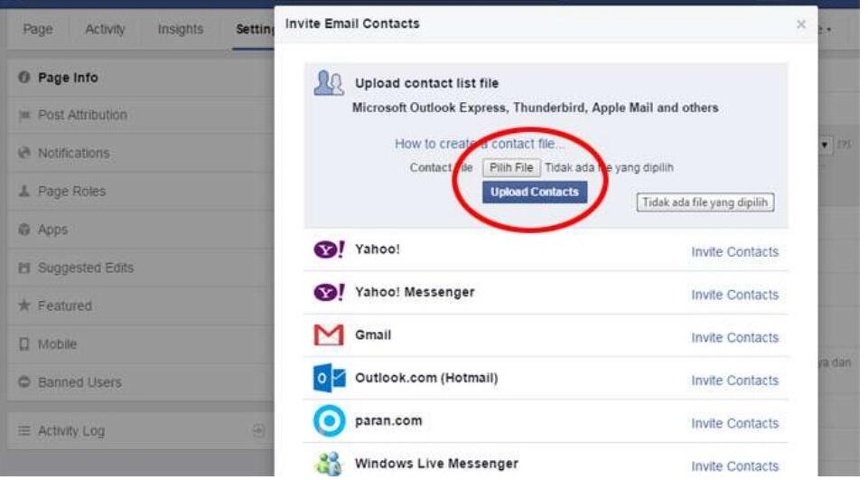
Task: Select Apps in the sidebar
Action: tap(141, 230)
